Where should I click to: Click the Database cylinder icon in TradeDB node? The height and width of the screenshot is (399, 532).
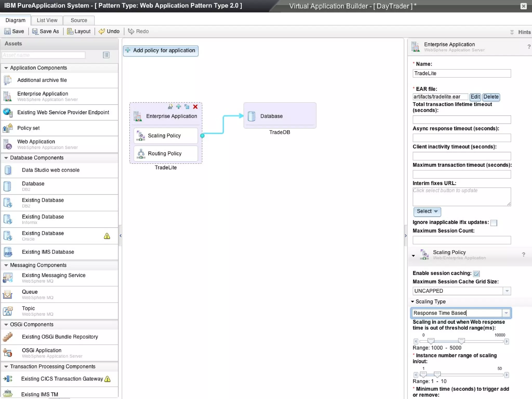(251, 116)
